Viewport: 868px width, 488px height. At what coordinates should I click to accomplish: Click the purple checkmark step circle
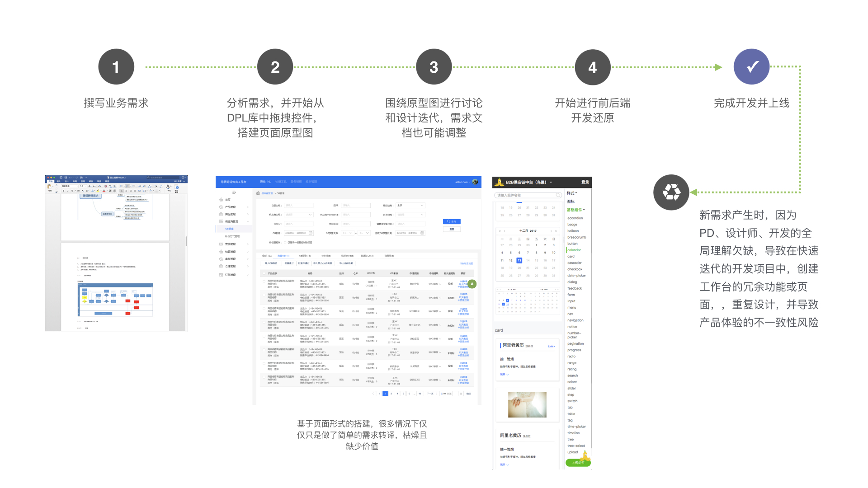(751, 67)
